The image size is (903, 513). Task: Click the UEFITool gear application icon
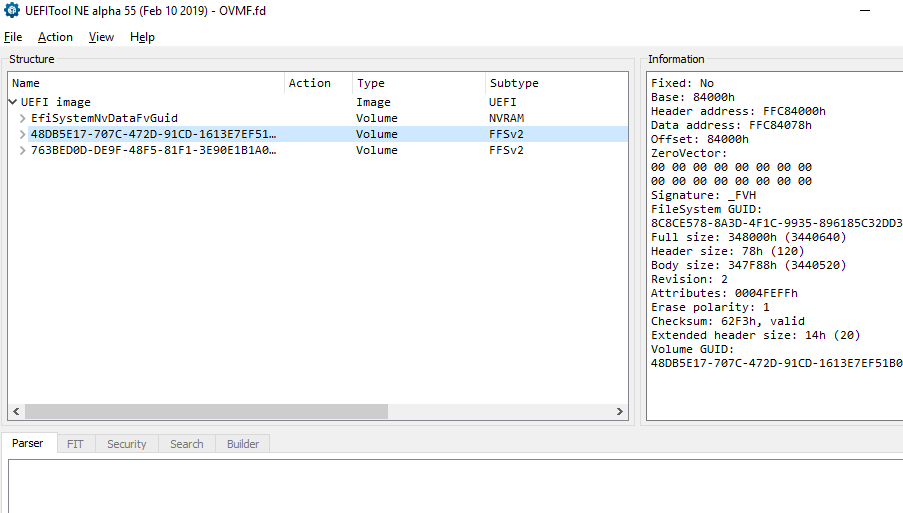coord(12,10)
